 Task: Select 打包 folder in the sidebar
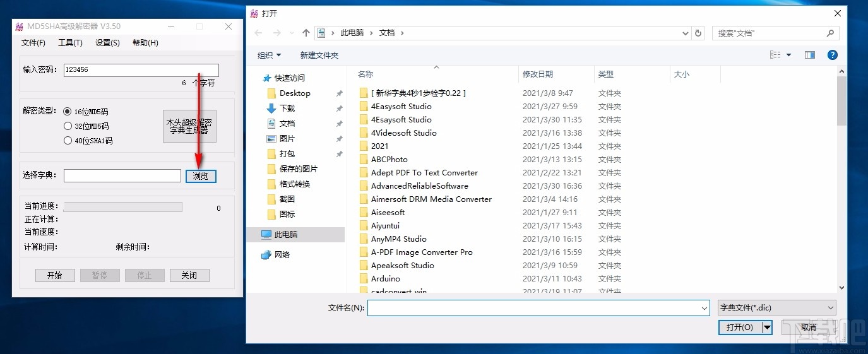[x=287, y=154]
